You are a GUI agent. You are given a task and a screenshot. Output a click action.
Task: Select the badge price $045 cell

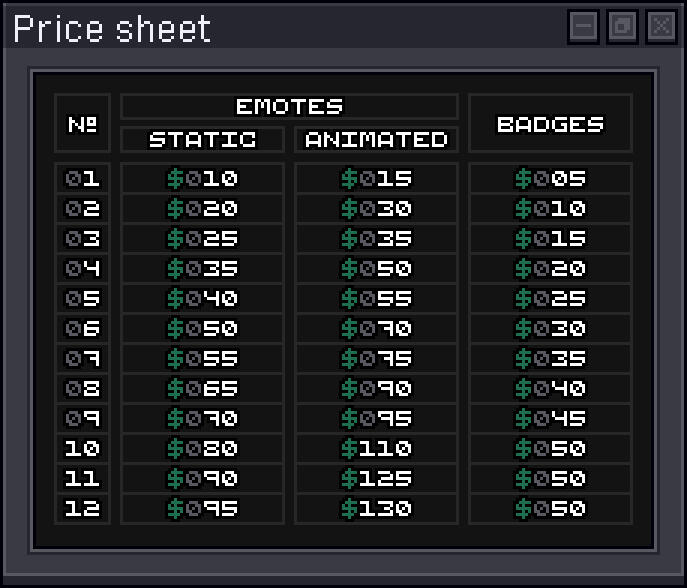pos(550,419)
